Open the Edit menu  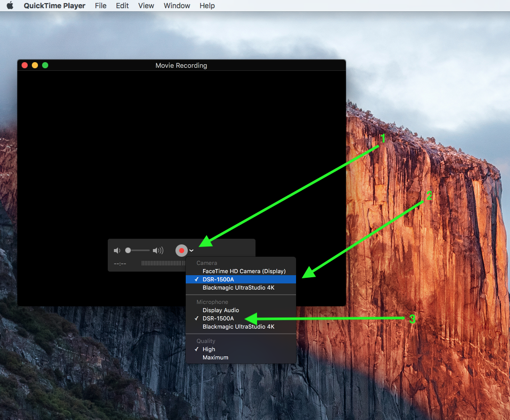(x=122, y=6)
